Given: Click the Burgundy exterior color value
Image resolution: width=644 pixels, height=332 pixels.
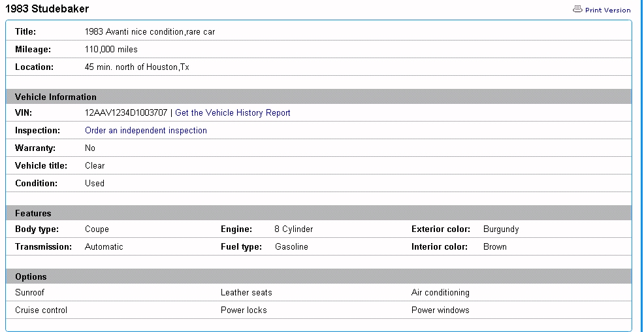Looking at the screenshot, I should (x=501, y=229).
